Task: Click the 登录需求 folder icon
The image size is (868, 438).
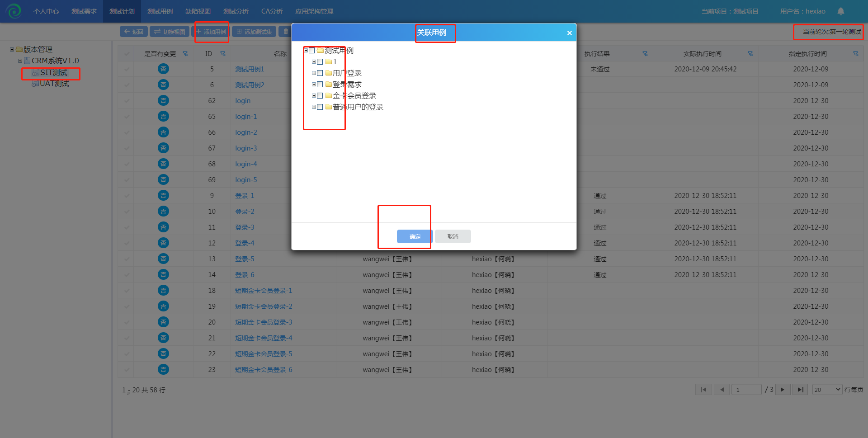Action: (x=329, y=84)
